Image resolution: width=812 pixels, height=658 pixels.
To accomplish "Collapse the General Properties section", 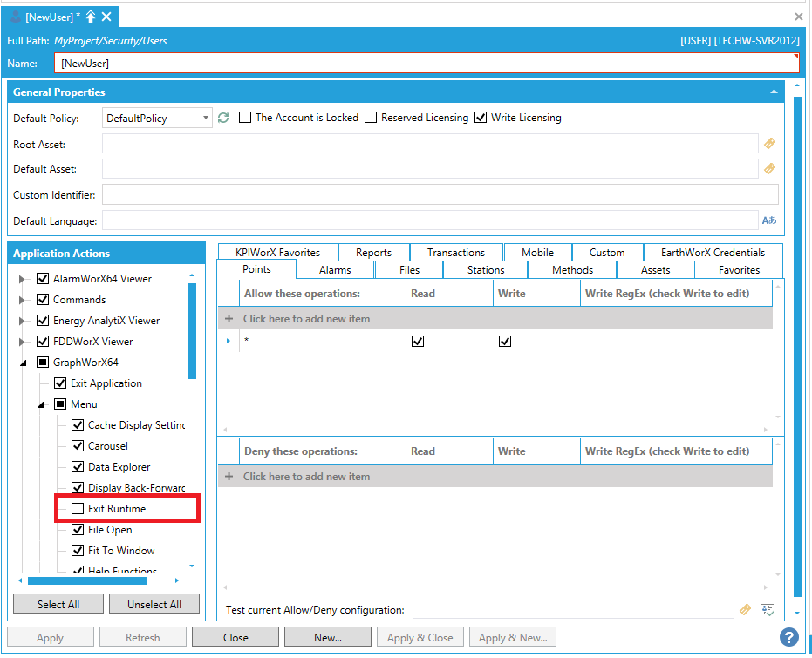I will (x=773, y=92).
